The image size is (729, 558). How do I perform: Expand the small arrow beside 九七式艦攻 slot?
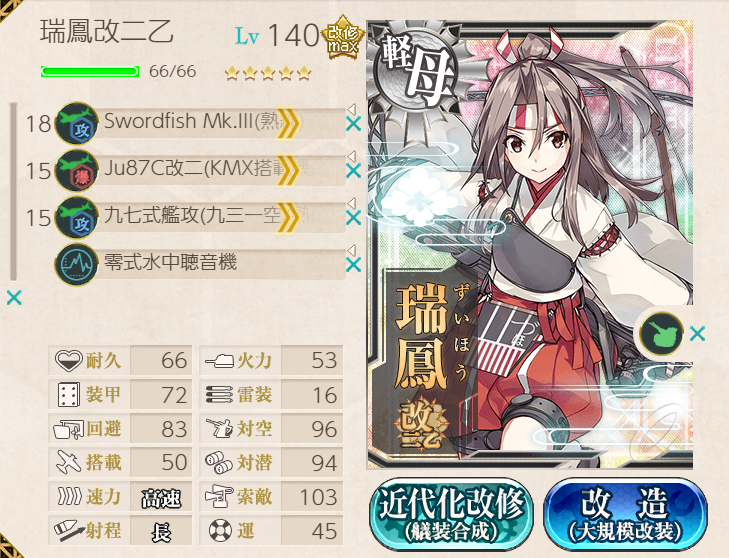click(352, 203)
